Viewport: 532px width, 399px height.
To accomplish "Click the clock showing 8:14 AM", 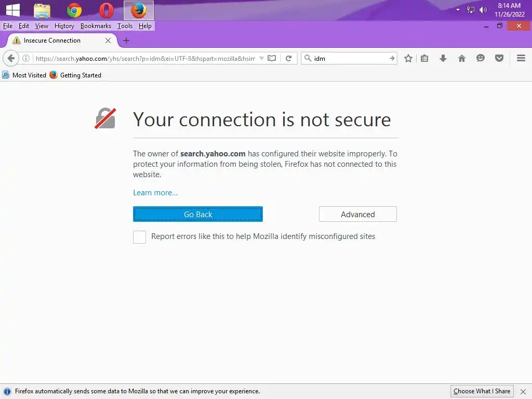I will [509, 6].
